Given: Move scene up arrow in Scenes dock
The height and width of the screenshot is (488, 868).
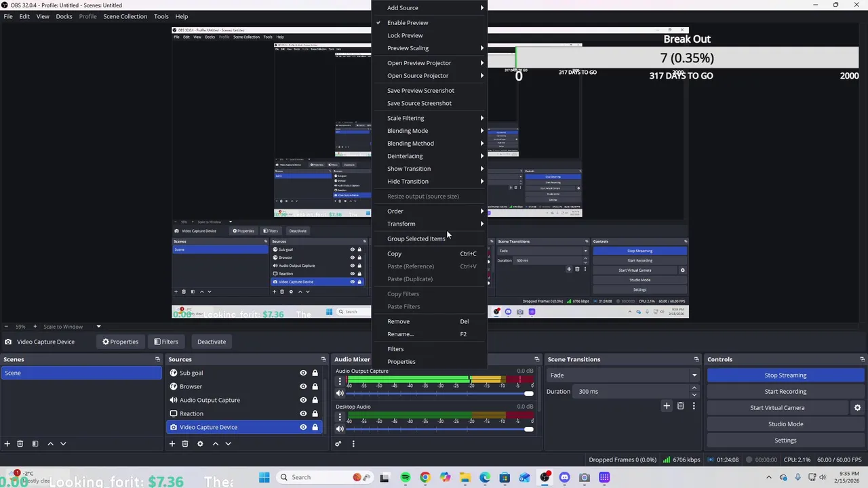Looking at the screenshot, I should [x=50, y=444].
